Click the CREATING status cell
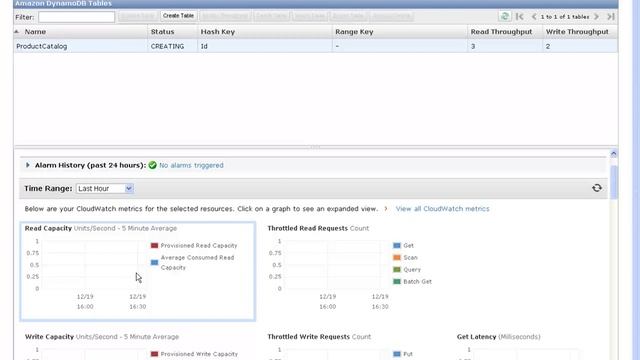Image resolution: width=640 pixels, height=360 pixels. [x=167, y=47]
